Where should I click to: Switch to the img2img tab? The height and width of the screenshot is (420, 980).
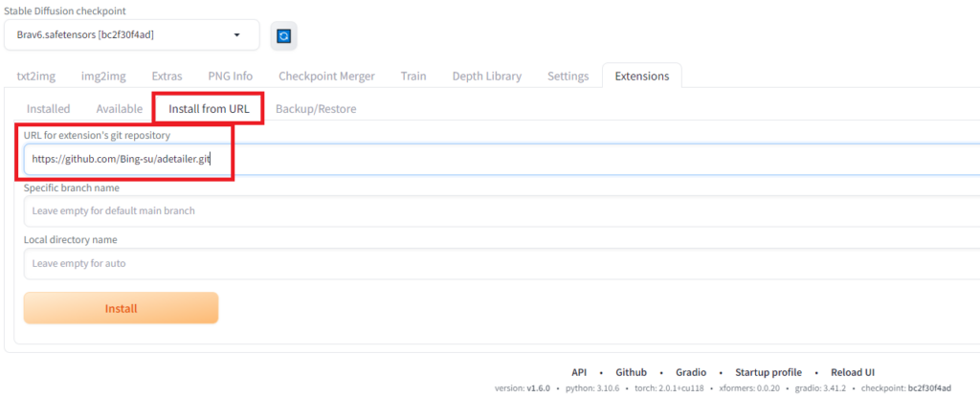(x=103, y=77)
